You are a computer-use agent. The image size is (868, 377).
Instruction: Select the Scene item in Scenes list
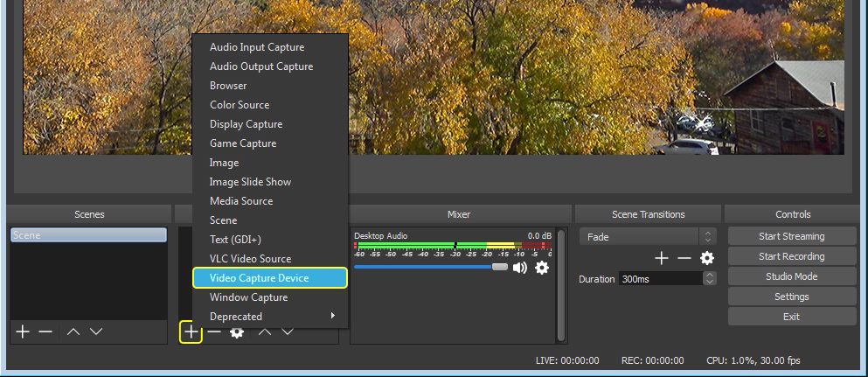pos(88,235)
